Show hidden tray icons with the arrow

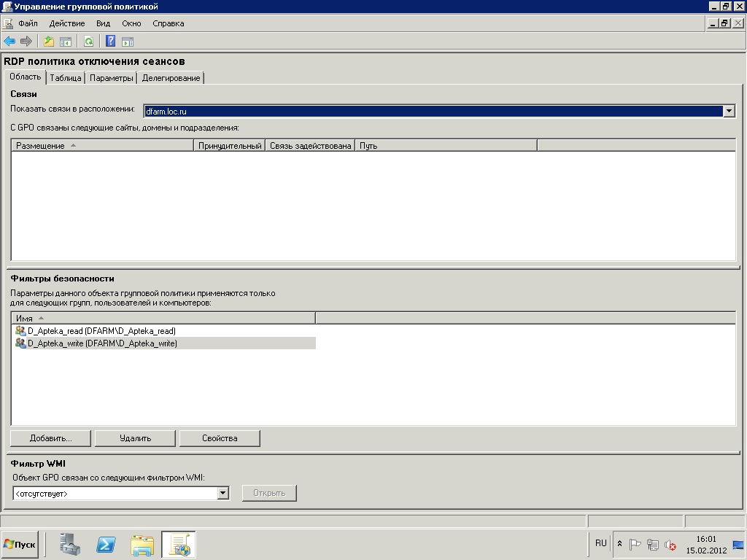tap(619, 543)
